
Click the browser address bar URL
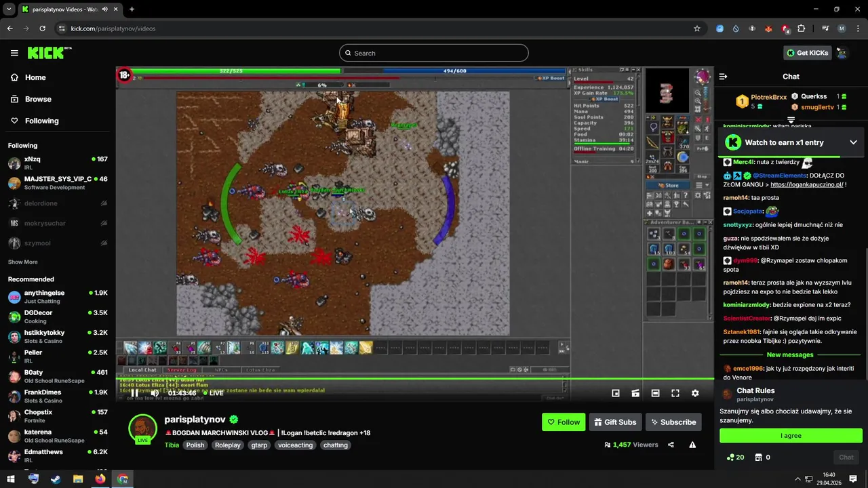(x=113, y=28)
